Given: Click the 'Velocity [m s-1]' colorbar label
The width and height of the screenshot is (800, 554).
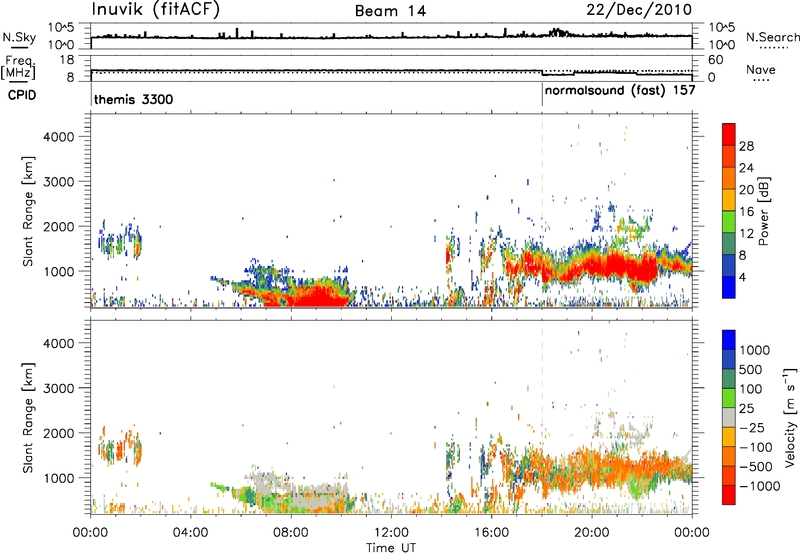Looking at the screenshot, I should tap(790, 417).
